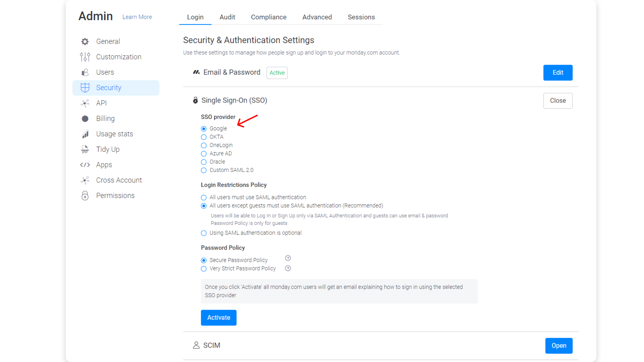
Task: Click the Tidy Up shredder icon
Action: [x=85, y=149]
